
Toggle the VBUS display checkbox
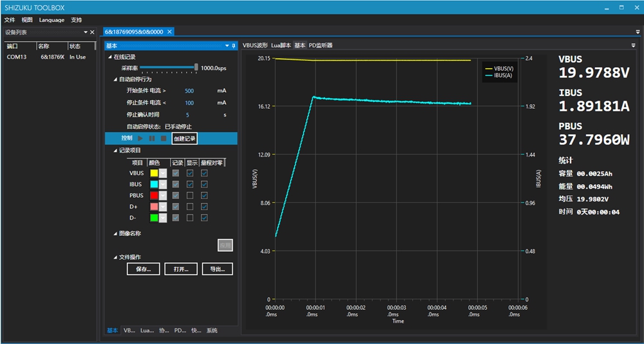pyautogui.click(x=190, y=173)
